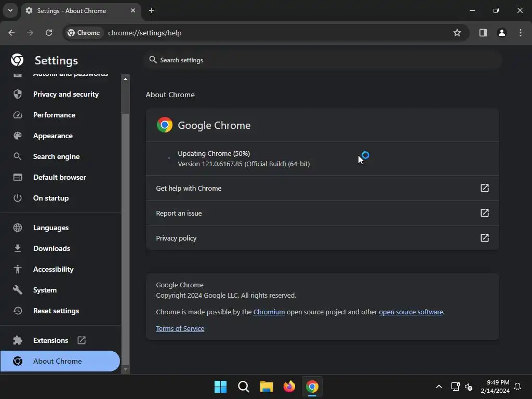The image size is (532, 399).
Task: Open the Privacy policy row
Action: 322,238
